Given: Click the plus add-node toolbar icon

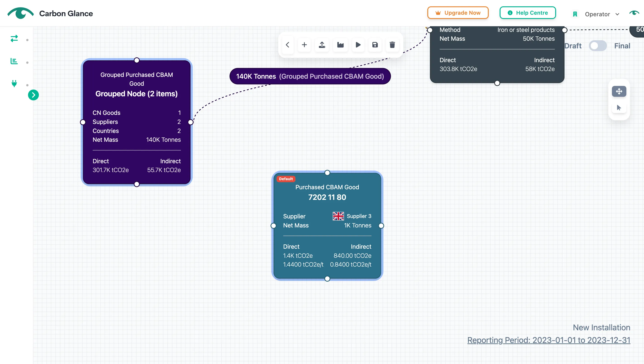Looking at the screenshot, I should click(304, 45).
